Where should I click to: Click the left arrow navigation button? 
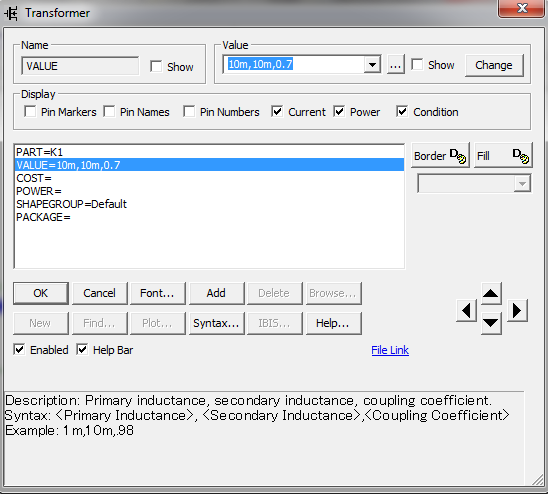467,310
